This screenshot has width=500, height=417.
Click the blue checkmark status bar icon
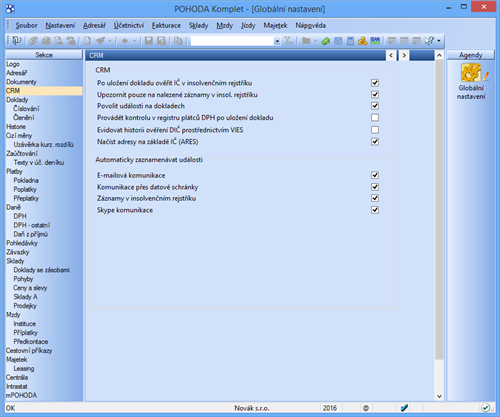click(404, 408)
